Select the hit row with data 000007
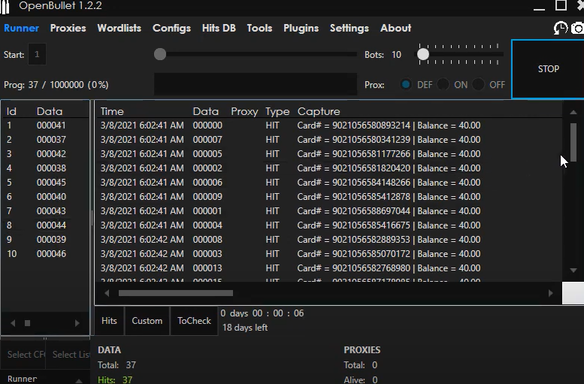Viewport: 584px width, 384px height. click(x=329, y=140)
